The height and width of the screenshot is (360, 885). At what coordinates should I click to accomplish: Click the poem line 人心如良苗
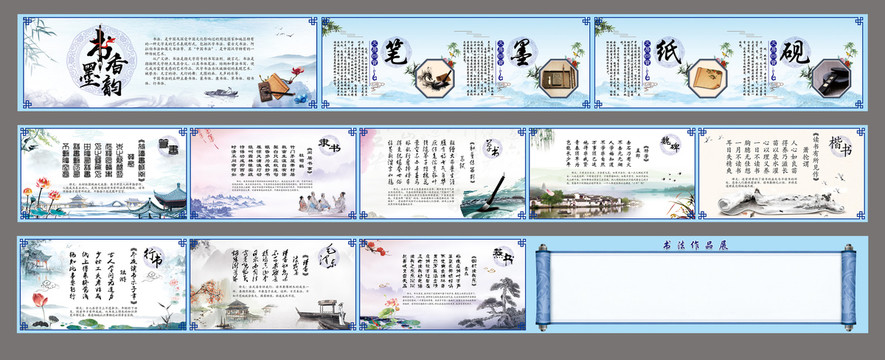(795, 156)
